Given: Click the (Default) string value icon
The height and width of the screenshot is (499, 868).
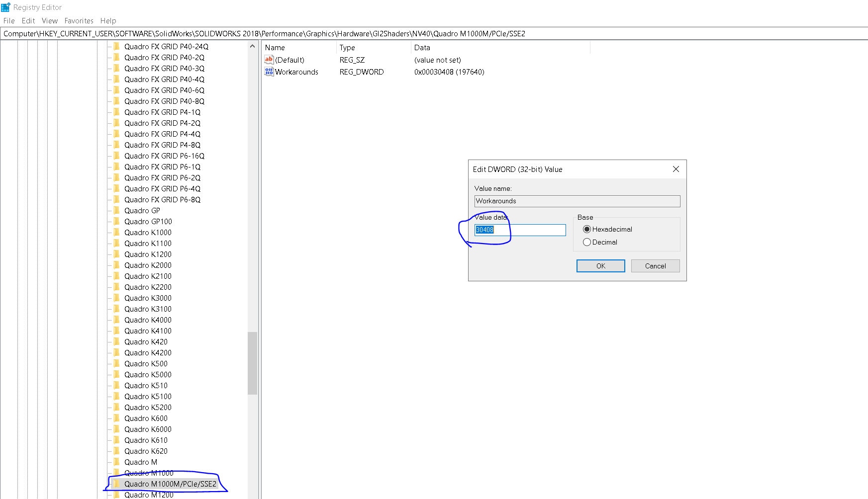Looking at the screenshot, I should tap(269, 60).
